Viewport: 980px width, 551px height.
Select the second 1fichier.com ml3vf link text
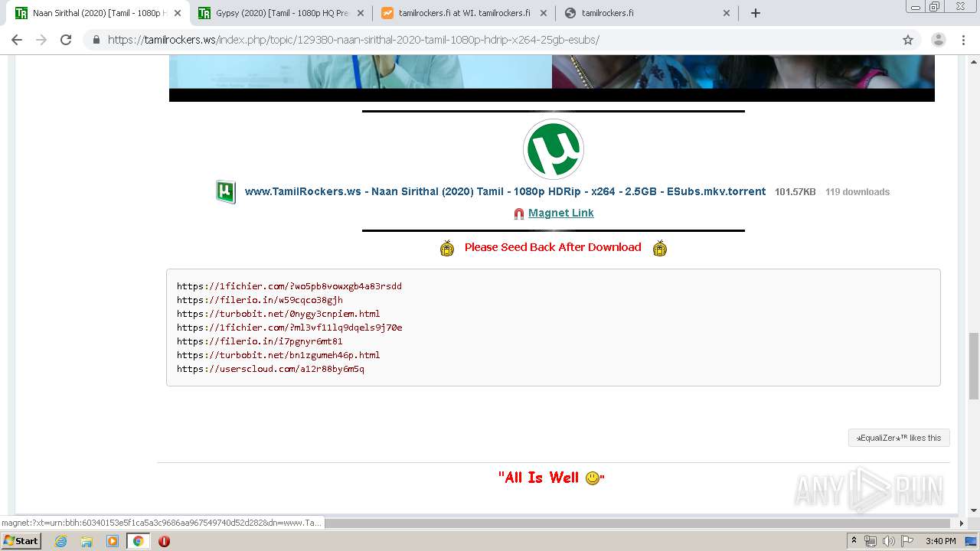point(289,328)
